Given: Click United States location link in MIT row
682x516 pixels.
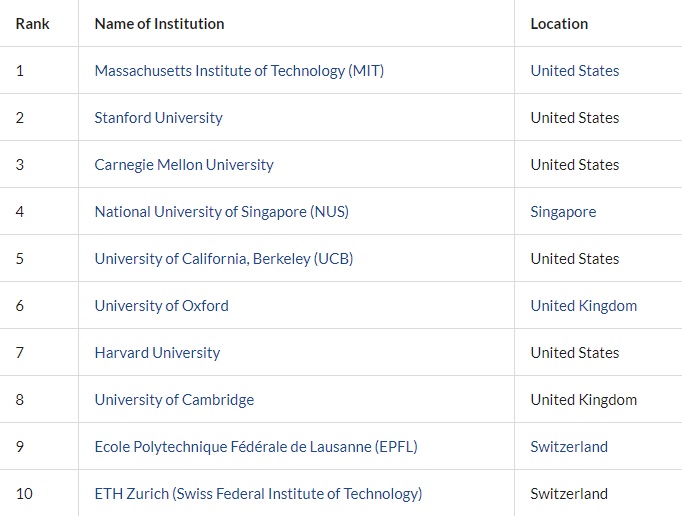Looking at the screenshot, I should point(575,71).
